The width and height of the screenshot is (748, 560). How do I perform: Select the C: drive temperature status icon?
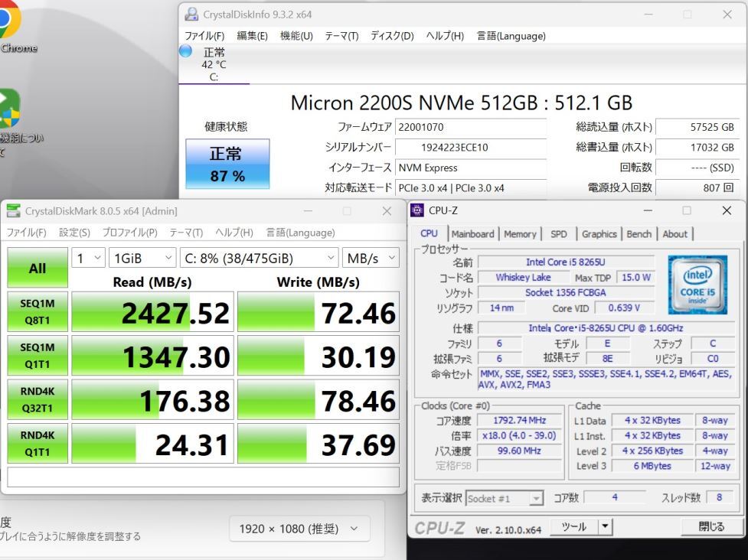185,50
